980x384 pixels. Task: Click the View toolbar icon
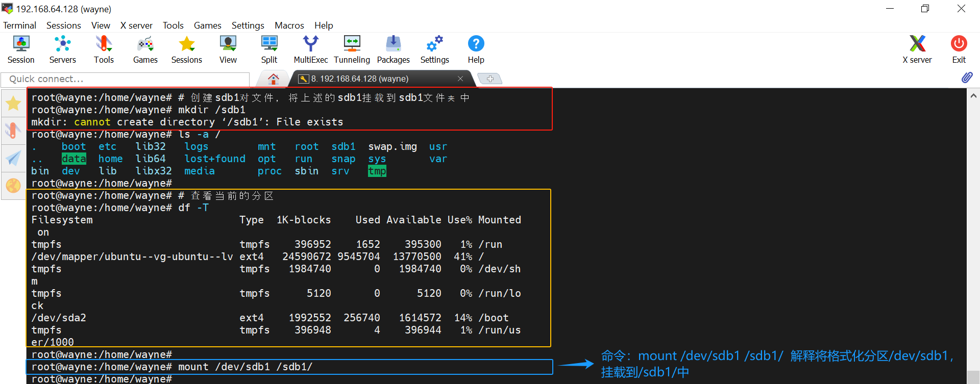[x=228, y=49]
